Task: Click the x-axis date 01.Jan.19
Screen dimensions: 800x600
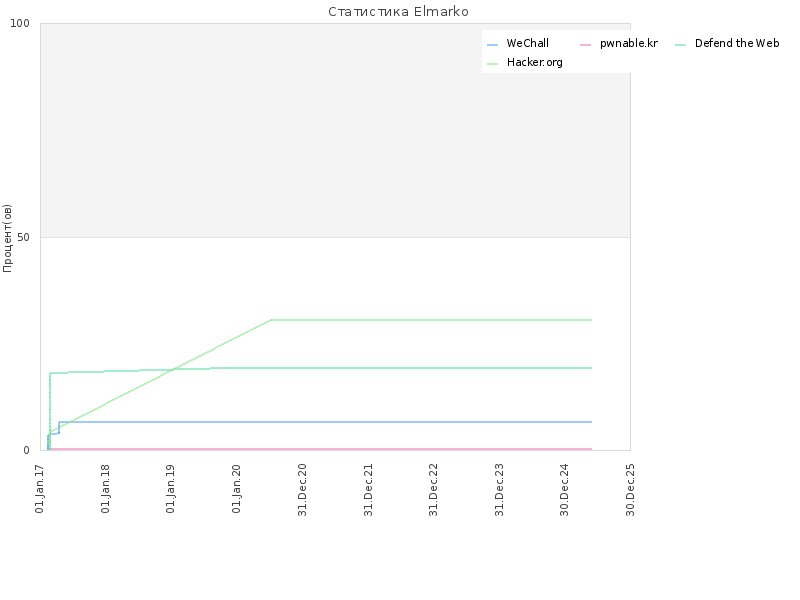Action: 170,488
